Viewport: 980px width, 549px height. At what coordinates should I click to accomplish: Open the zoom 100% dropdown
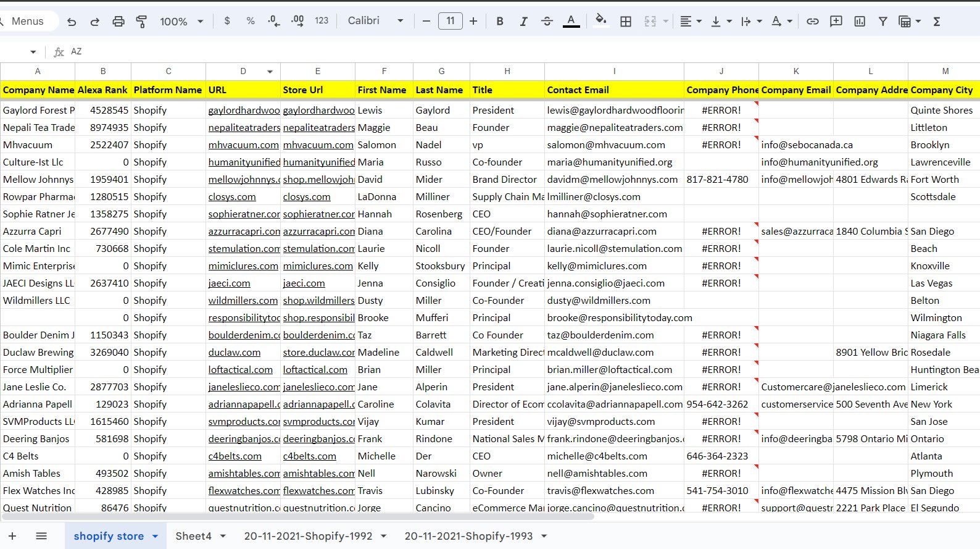(x=181, y=21)
